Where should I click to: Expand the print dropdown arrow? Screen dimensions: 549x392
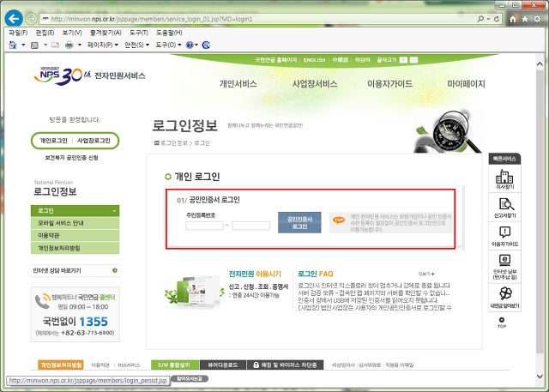pyautogui.click(x=80, y=45)
